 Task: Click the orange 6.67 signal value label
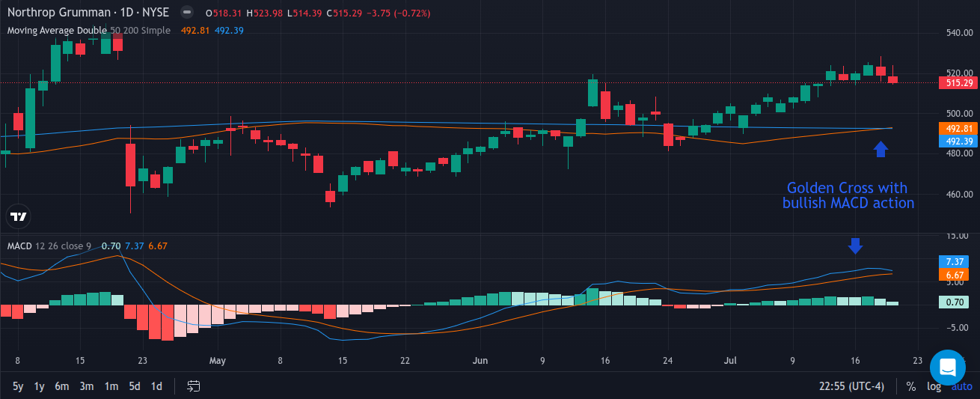[952, 275]
